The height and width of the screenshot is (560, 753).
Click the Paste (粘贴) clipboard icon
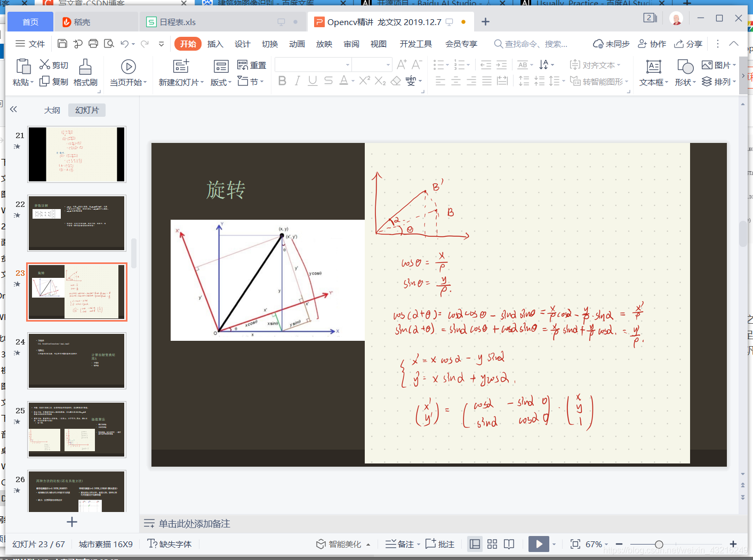[x=23, y=66]
